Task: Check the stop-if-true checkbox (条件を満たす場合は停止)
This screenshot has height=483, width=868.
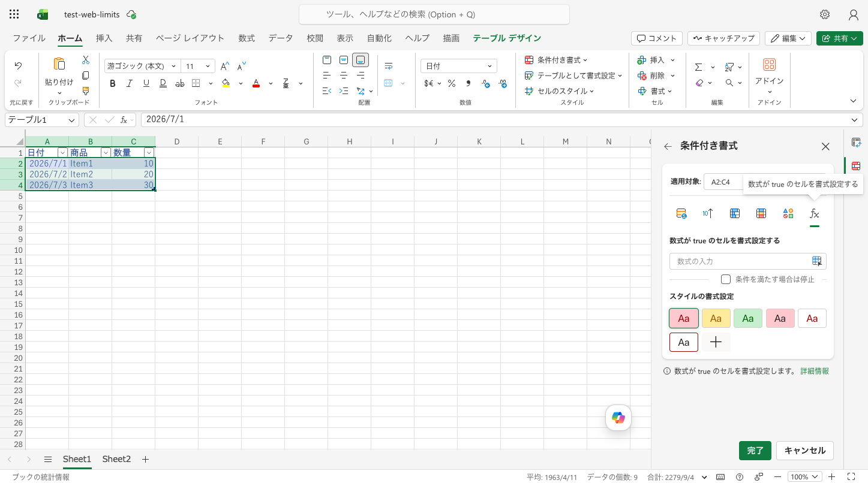Action: pyautogui.click(x=726, y=279)
